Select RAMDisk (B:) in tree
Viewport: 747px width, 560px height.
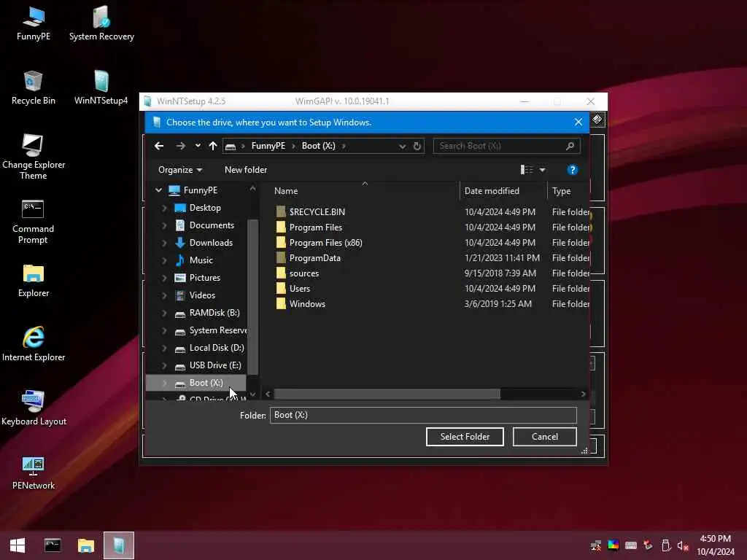click(x=214, y=313)
